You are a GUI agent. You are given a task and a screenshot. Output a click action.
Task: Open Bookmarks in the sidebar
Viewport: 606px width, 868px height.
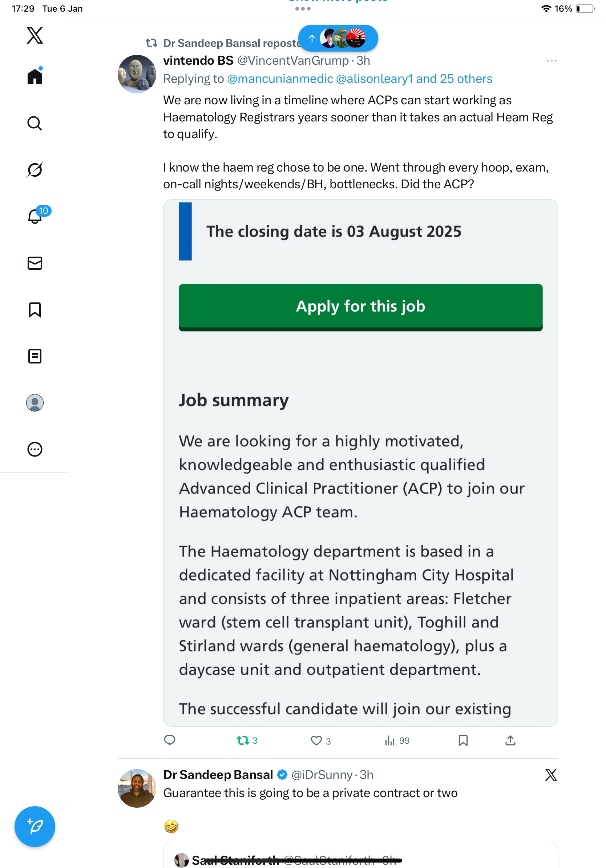coord(35,310)
